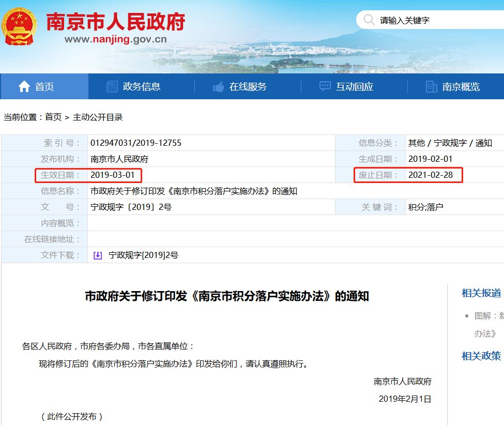
Task: Click （此件公开发布） text
Action: click(72, 417)
